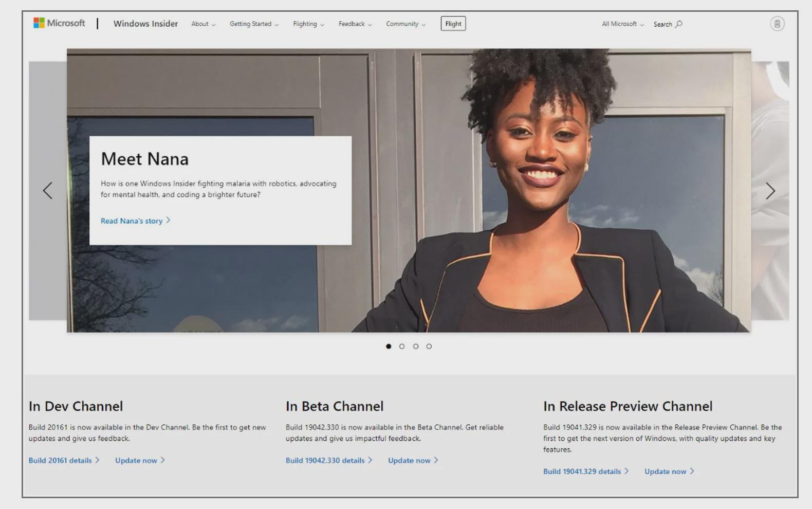Viewport: 812px width, 509px height.
Task: Expand the About menu
Action: 204,24
